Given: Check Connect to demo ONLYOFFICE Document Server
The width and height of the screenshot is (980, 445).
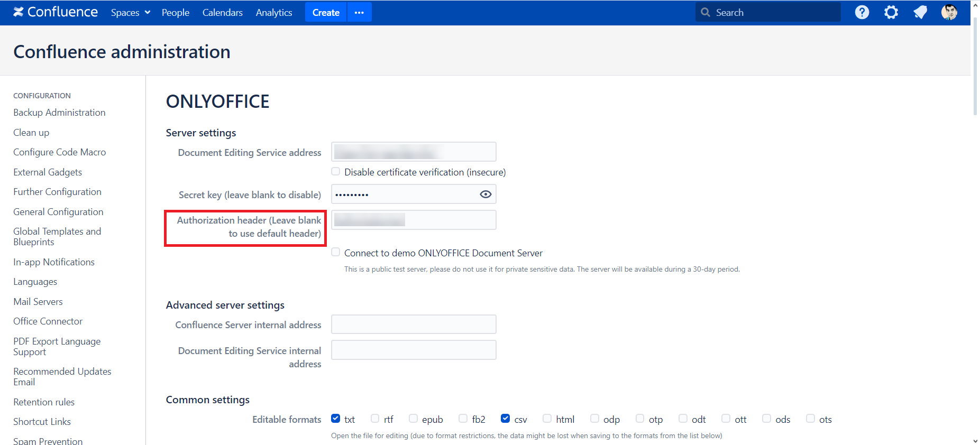Looking at the screenshot, I should (336, 253).
